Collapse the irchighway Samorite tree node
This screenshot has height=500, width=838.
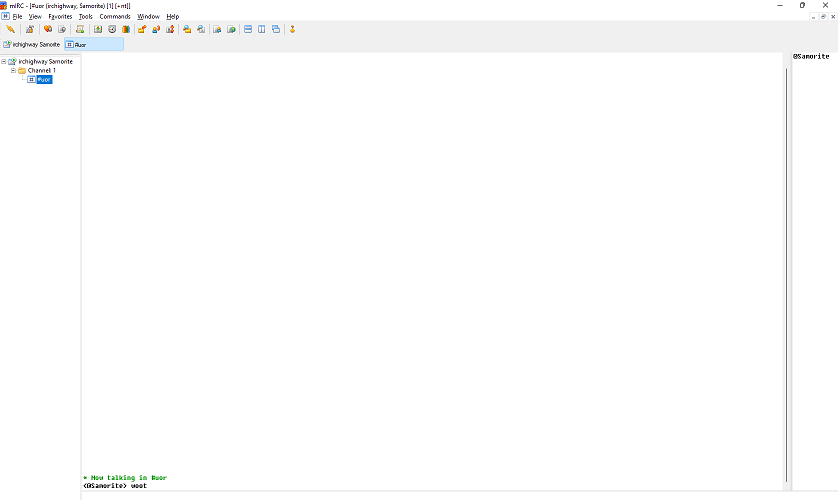(x=4, y=61)
